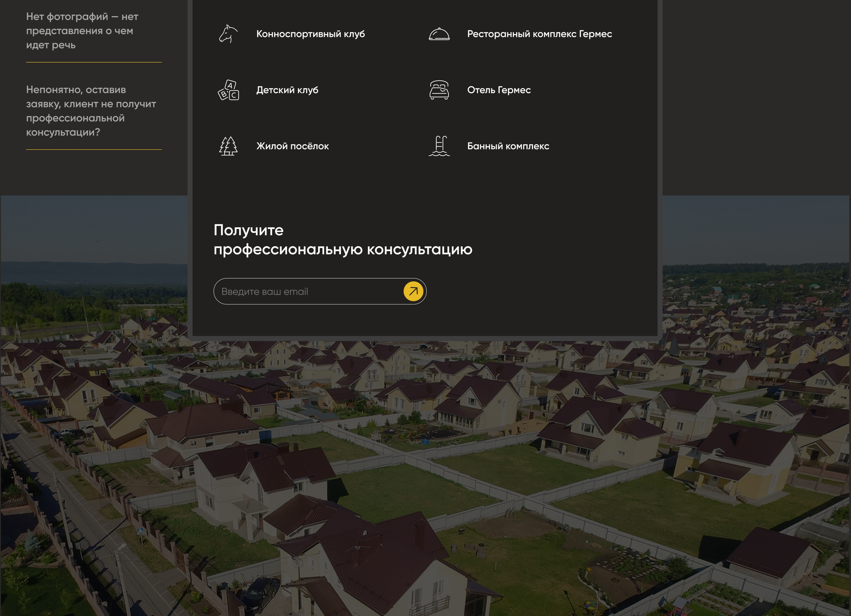Click the ABC blocks icon for Детский клуб
This screenshot has width=851, height=616.
pos(228,90)
